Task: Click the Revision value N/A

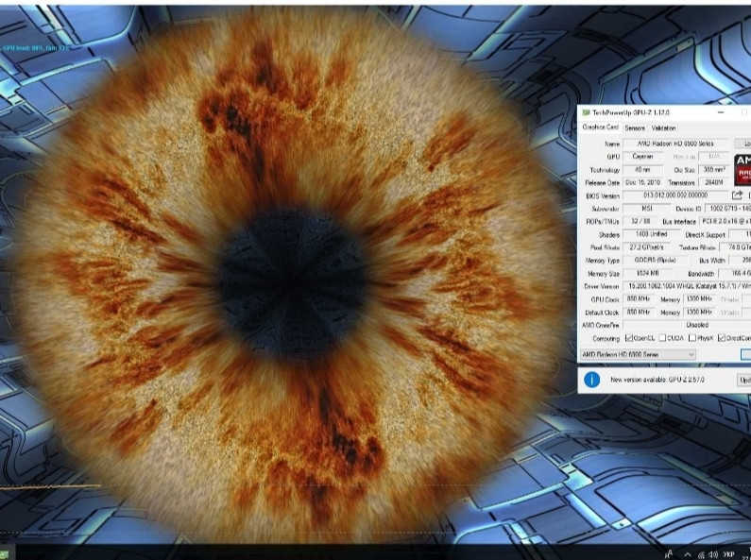Action: click(x=713, y=156)
